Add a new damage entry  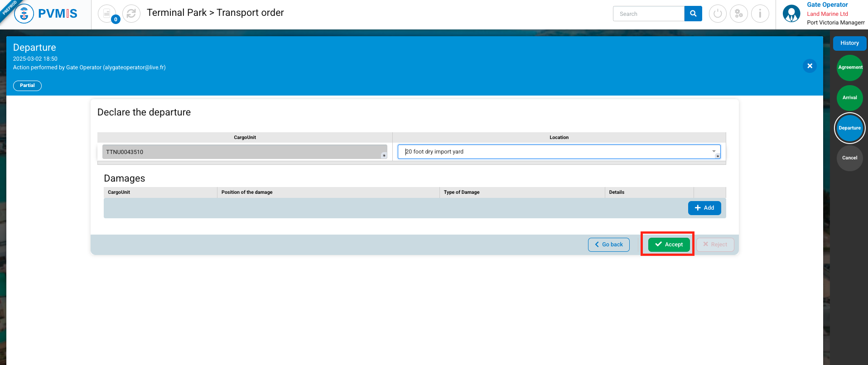[x=704, y=208]
